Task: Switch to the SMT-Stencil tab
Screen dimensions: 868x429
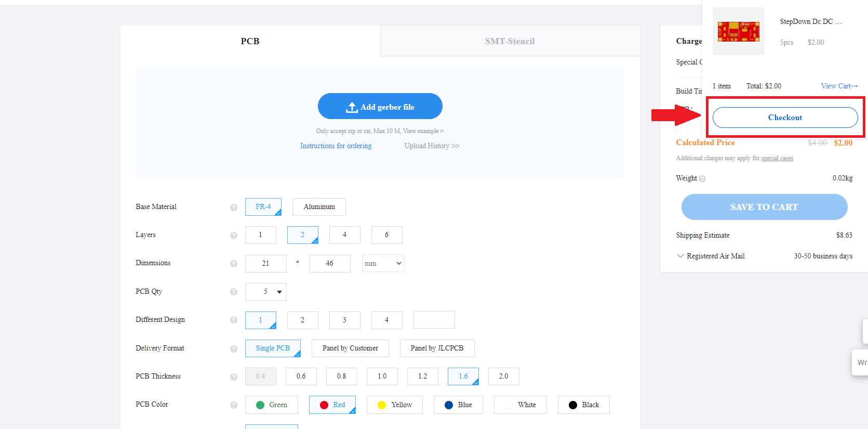Action: click(510, 41)
